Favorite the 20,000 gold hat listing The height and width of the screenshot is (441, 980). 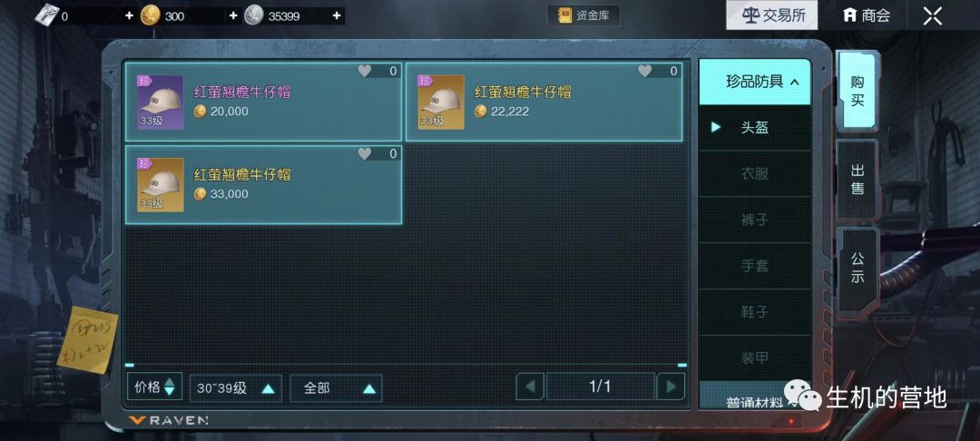(x=365, y=71)
